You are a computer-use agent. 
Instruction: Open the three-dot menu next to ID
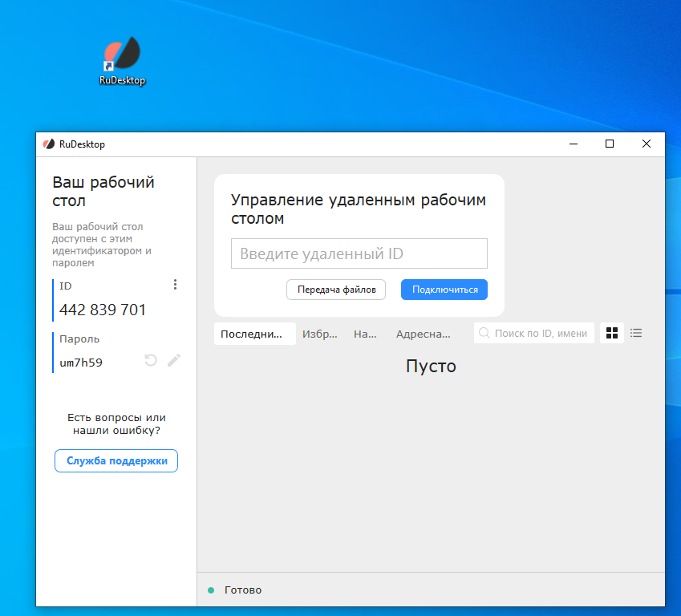pos(175,285)
